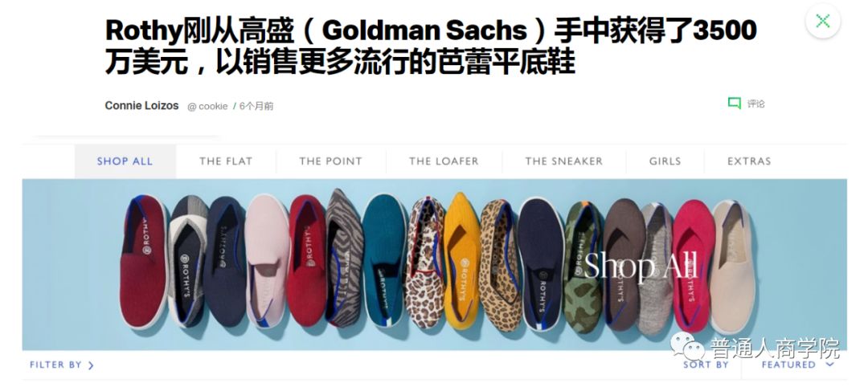Click the Shop All banner text
Image resolution: width=868 pixels, height=387 pixels.
tap(641, 267)
